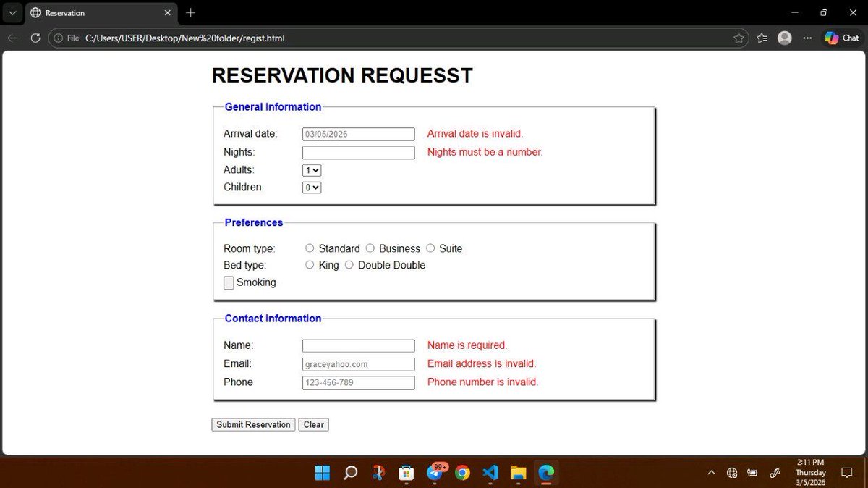This screenshot has height=488, width=868.
Task: Open Visual Studio Code from taskbar
Action: pyautogui.click(x=490, y=473)
